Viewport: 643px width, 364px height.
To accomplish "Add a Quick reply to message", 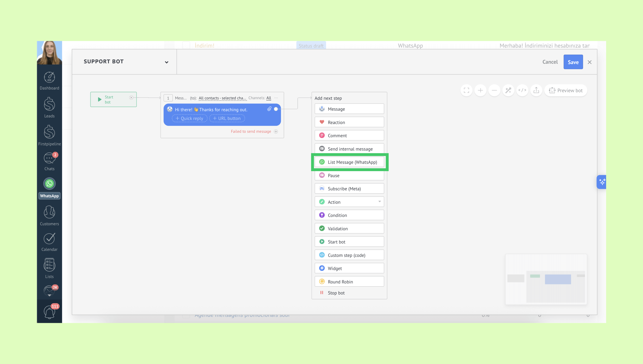I will click(x=190, y=118).
